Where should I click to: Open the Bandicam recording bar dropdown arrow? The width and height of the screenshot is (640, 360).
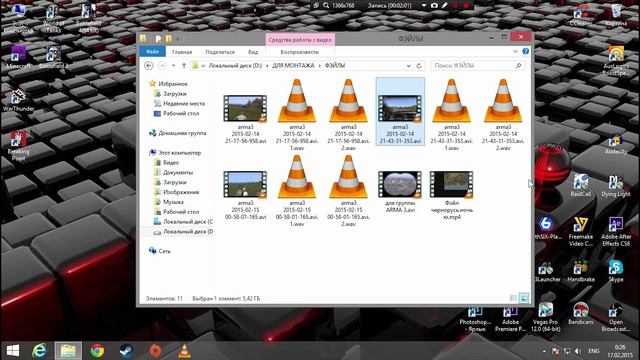(x=424, y=6)
